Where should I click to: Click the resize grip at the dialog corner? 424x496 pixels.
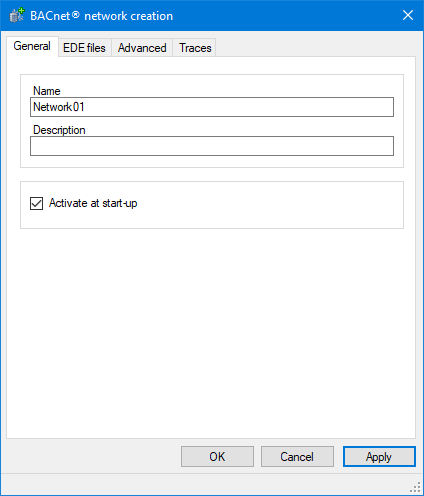(415, 487)
